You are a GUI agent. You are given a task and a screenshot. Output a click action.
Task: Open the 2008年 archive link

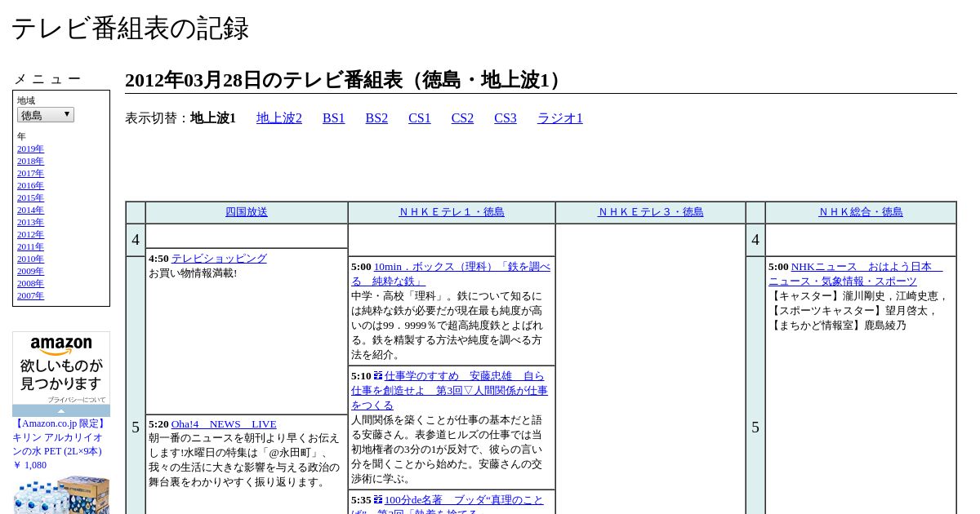(30, 284)
